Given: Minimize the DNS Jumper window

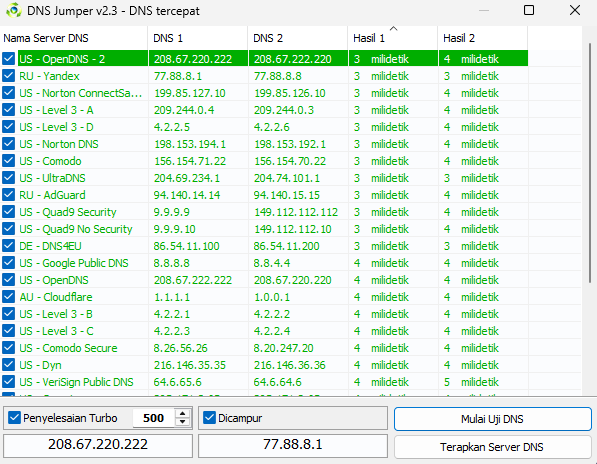Looking at the screenshot, I should tap(484, 10).
